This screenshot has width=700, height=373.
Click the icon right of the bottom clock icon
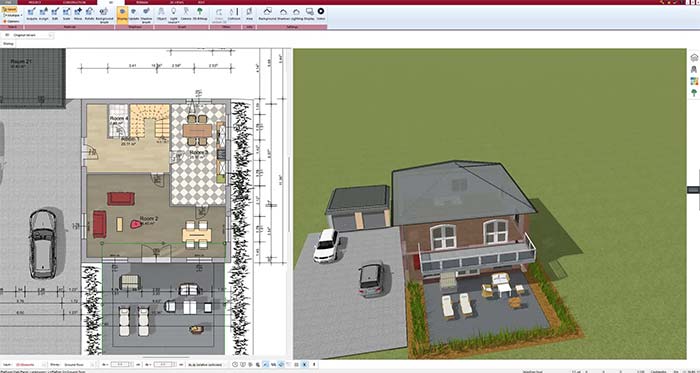coord(243,365)
